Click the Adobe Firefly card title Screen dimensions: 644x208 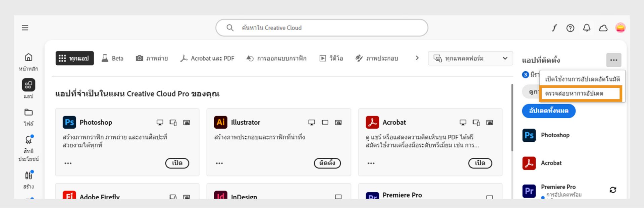100,197
